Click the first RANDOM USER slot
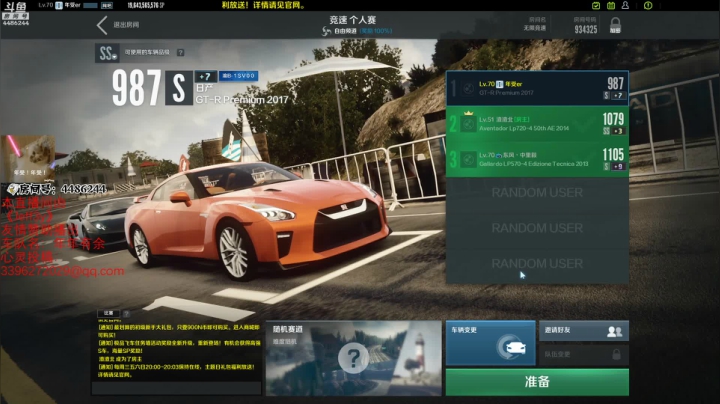 (537, 193)
